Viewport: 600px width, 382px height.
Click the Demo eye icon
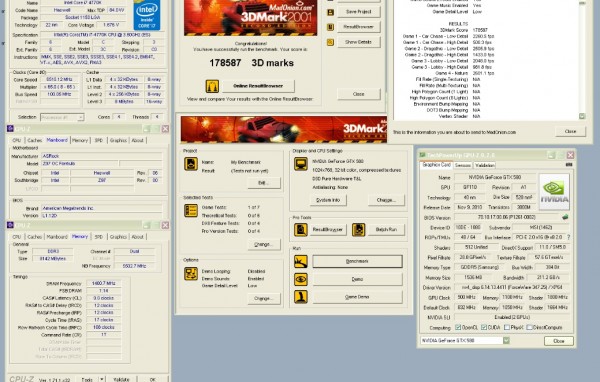pos(301,279)
